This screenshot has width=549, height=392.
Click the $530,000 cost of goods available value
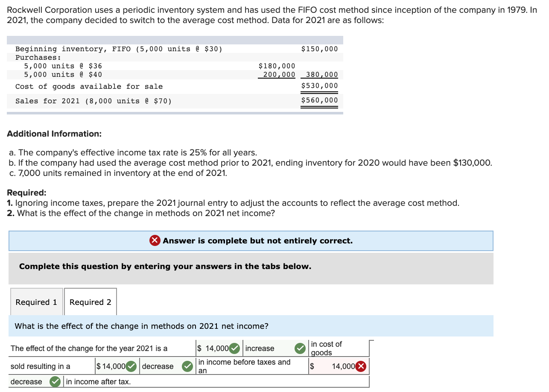[x=319, y=86]
